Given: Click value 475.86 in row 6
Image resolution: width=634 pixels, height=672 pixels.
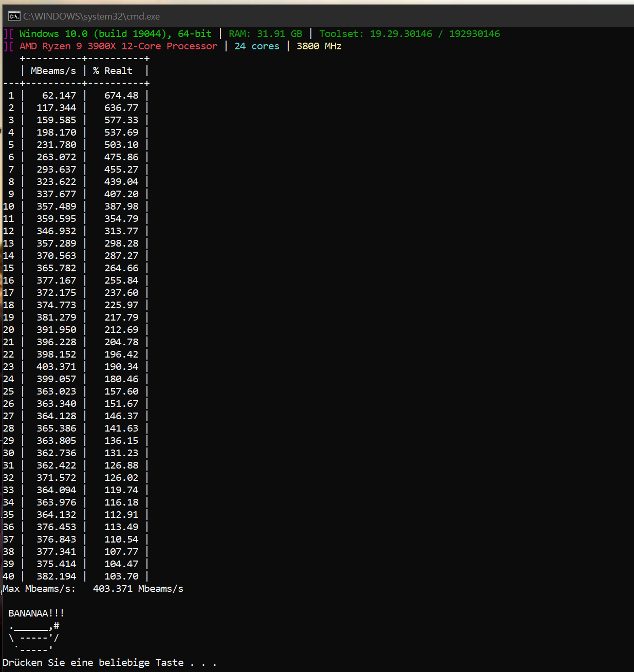Looking at the screenshot, I should (x=121, y=157).
